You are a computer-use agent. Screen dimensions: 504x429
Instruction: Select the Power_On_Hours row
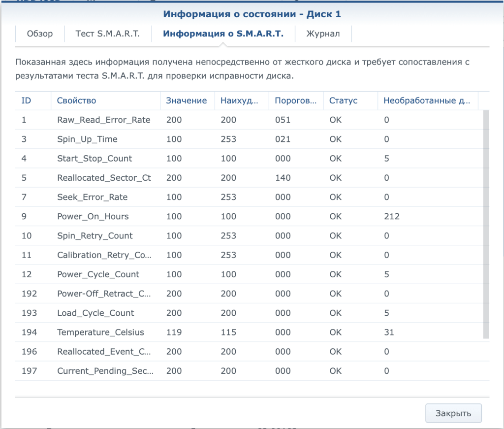(x=249, y=216)
